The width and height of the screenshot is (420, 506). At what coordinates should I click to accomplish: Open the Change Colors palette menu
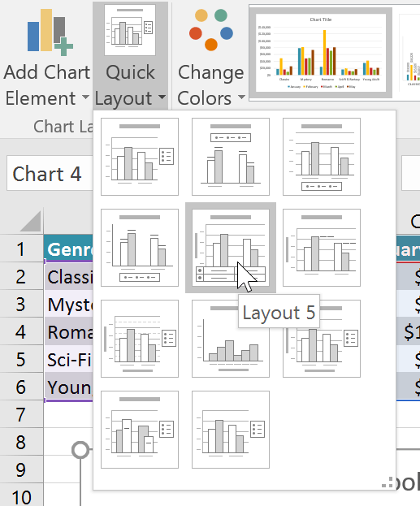[x=210, y=58]
